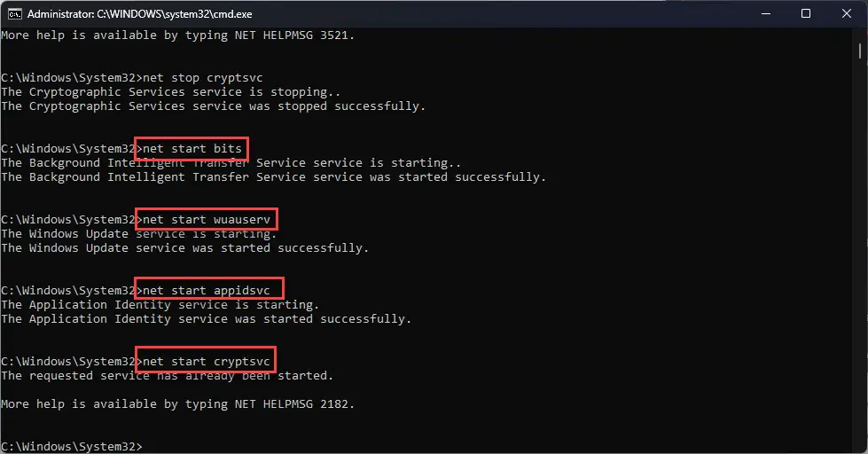Image resolution: width=868 pixels, height=454 pixels.
Task: Click the vertical scrollbar thumb
Action: coord(861,53)
